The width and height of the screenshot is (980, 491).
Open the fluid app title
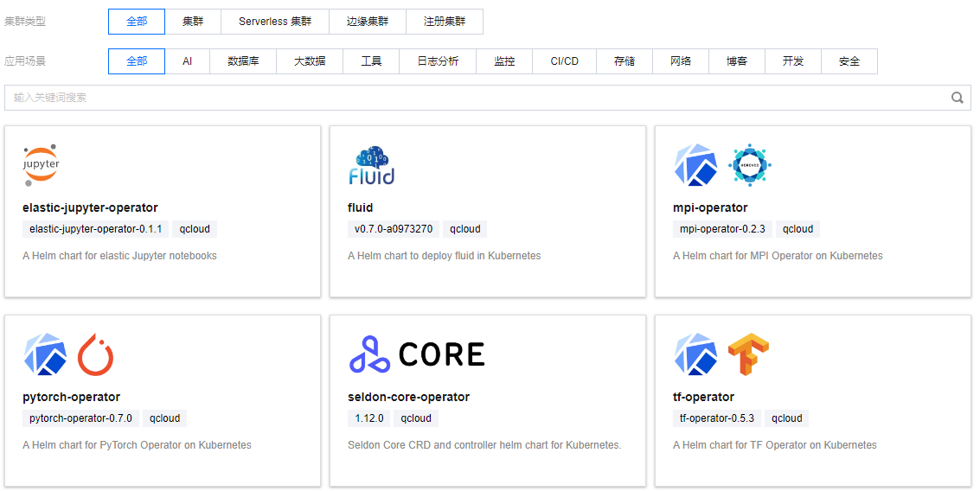click(360, 207)
